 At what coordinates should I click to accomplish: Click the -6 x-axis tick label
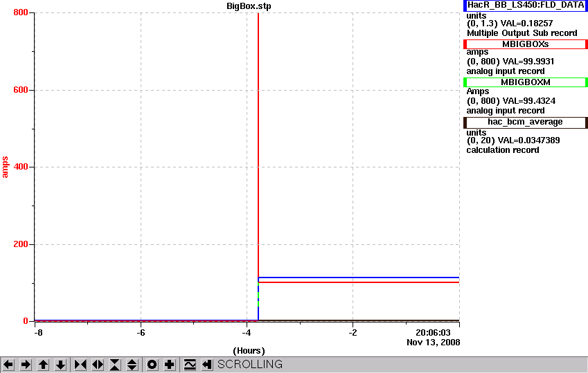click(141, 333)
